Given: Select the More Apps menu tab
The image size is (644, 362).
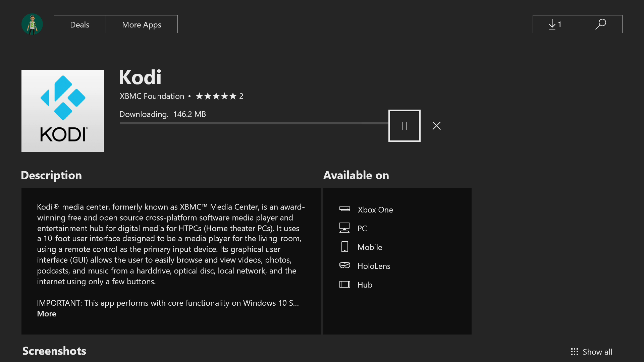Looking at the screenshot, I should (x=142, y=24).
